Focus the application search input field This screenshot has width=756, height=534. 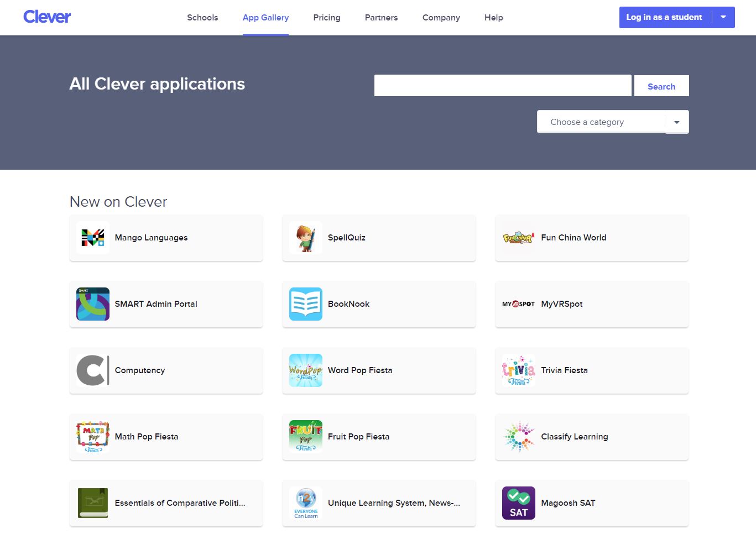click(x=503, y=86)
